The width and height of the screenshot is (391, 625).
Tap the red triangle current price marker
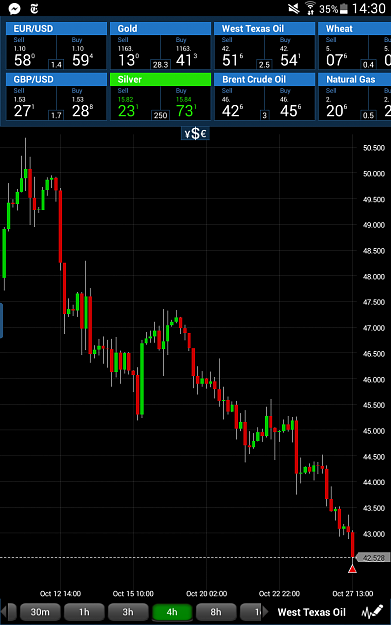point(352,568)
